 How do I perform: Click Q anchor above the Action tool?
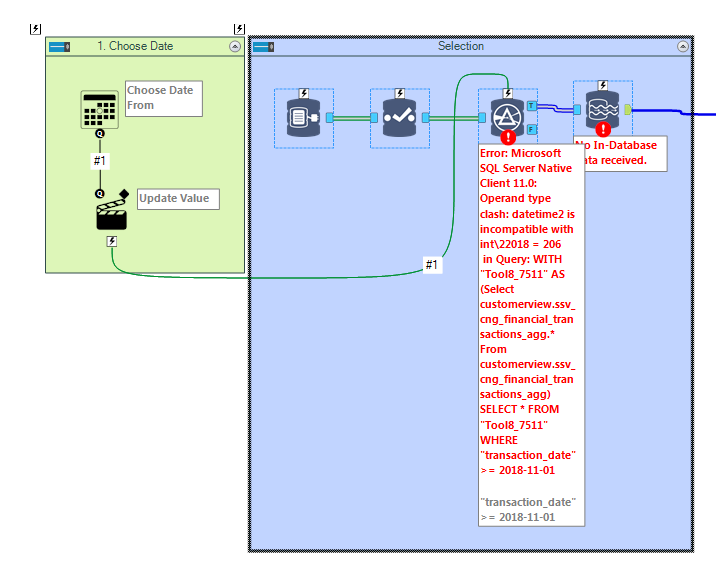100,194
